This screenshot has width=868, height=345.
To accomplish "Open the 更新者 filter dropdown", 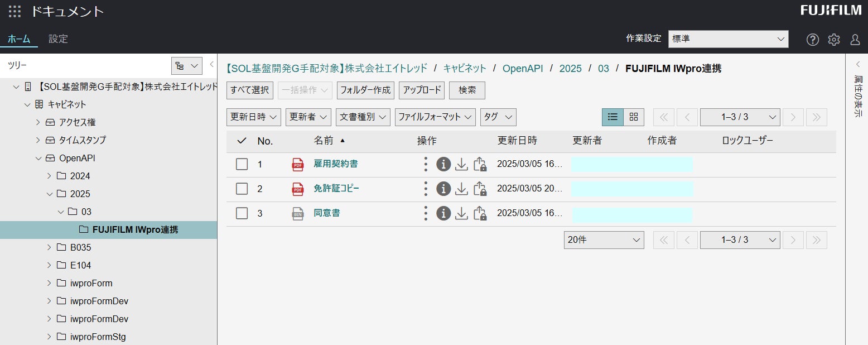I will (308, 117).
